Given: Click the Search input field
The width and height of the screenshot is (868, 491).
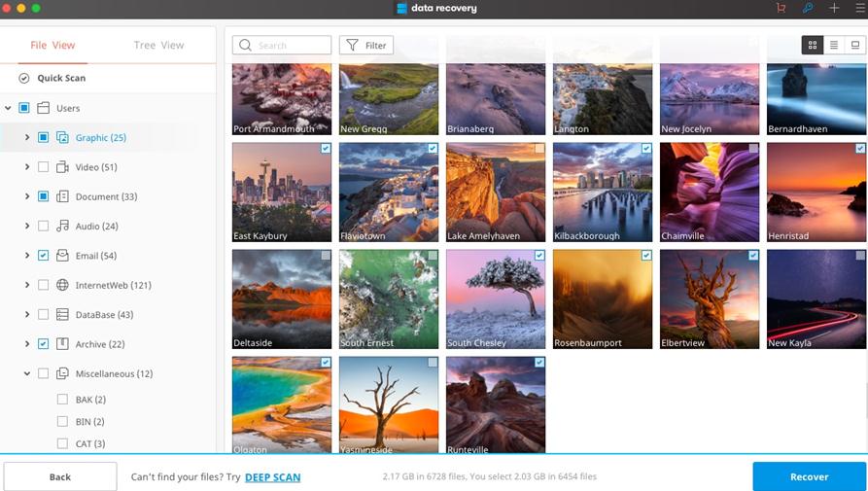Looking at the screenshot, I should click(290, 45).
